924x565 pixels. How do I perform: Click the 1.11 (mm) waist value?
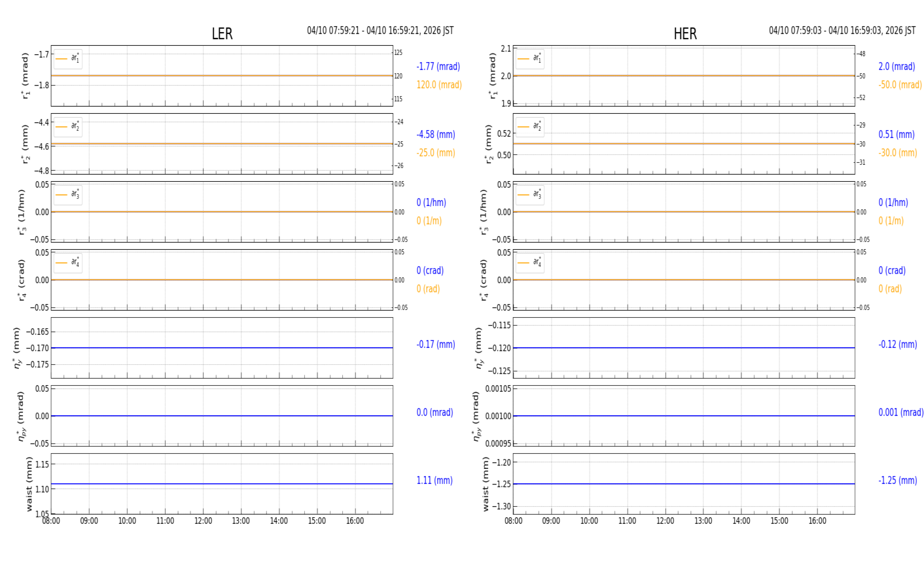(x=435, y=481)
